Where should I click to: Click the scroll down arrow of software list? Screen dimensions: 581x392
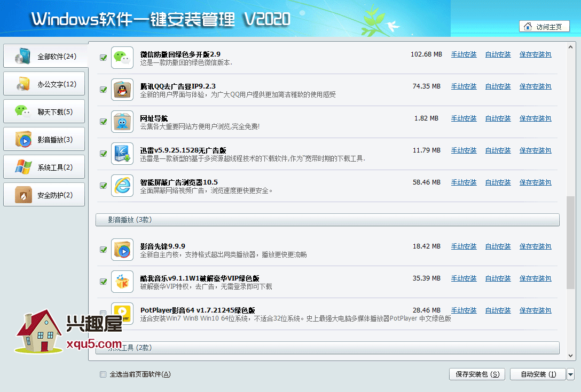click(571, 356)
